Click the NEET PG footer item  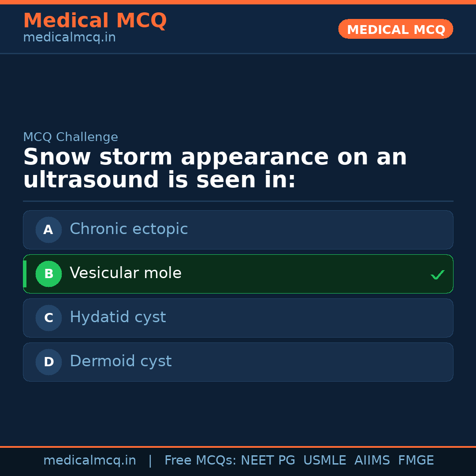tap(268, 460)
